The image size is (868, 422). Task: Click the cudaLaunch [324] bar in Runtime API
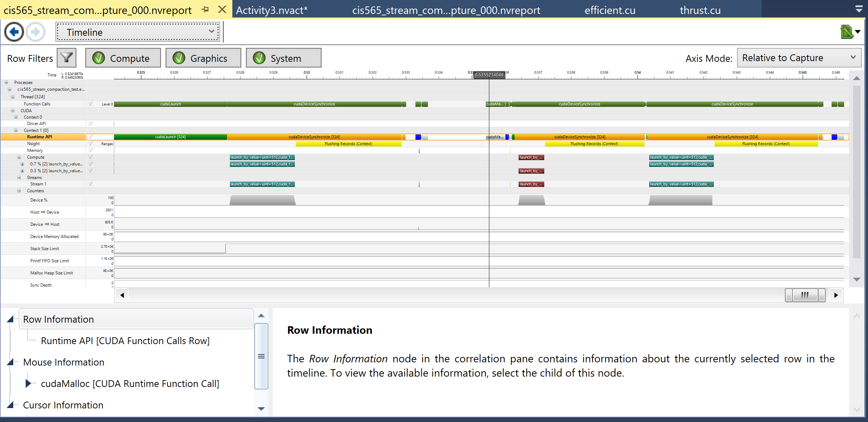[x=170, y=137]
